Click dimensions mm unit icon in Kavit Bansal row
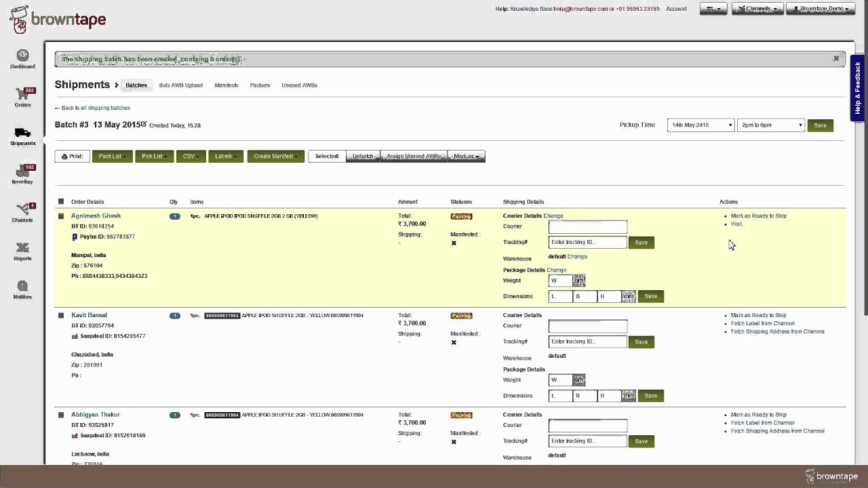Viewport: 868px width, 488px height. (x=628, y=396)
